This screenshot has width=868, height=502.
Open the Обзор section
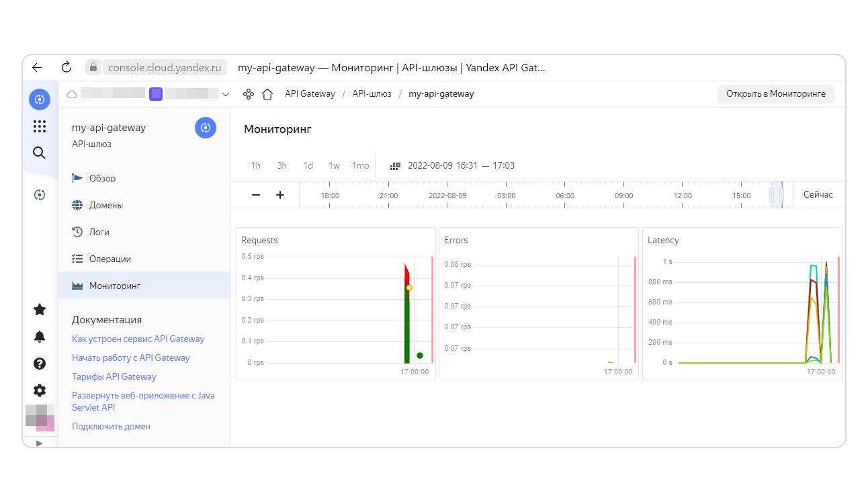pos(144,178)
